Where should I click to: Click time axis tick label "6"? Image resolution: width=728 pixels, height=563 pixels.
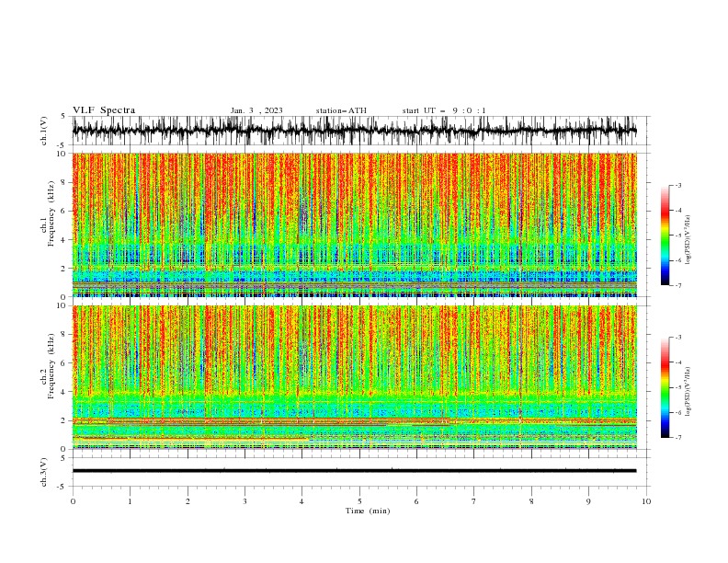(x=416, y=501)
